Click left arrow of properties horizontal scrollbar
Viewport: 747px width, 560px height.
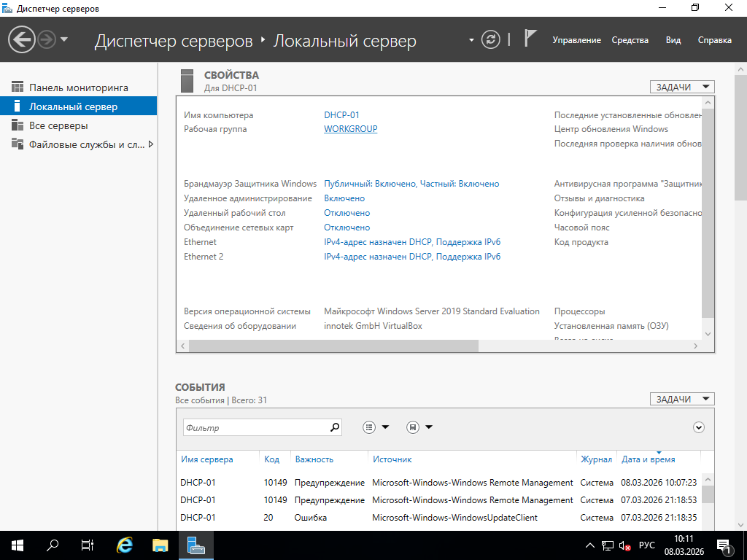pyautogui.click(x=183, y=346)
